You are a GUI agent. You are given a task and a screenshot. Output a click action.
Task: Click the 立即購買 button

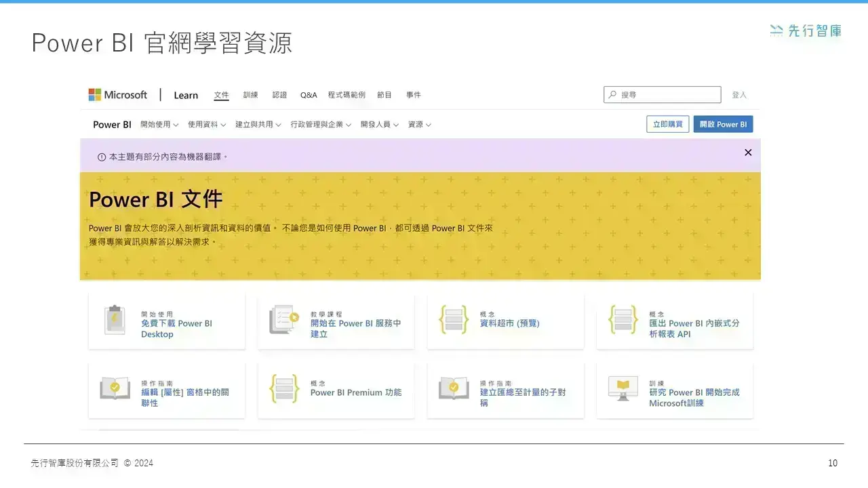(x=668, y=124)
